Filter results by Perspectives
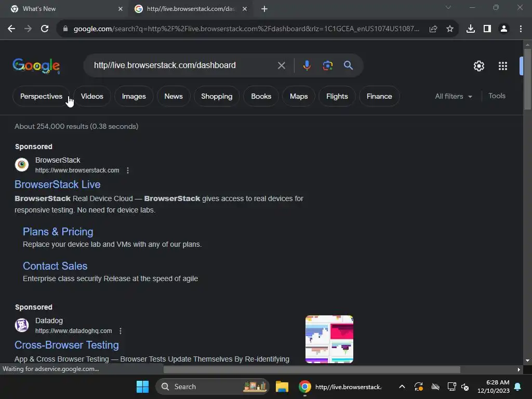Viewport: 532px width, 399px height. click(x=41, y=96)
